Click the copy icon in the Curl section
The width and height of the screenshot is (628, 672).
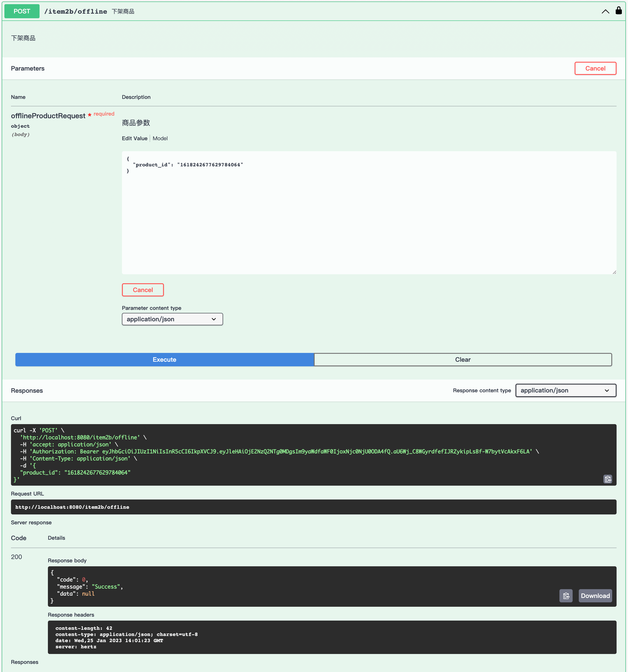pos(608,479)
